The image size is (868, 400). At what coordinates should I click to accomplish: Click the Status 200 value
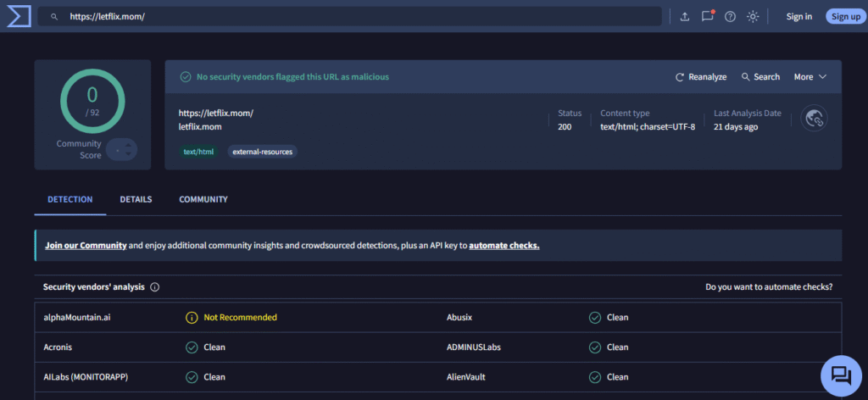pyautogui.click(x=565, y=126)
